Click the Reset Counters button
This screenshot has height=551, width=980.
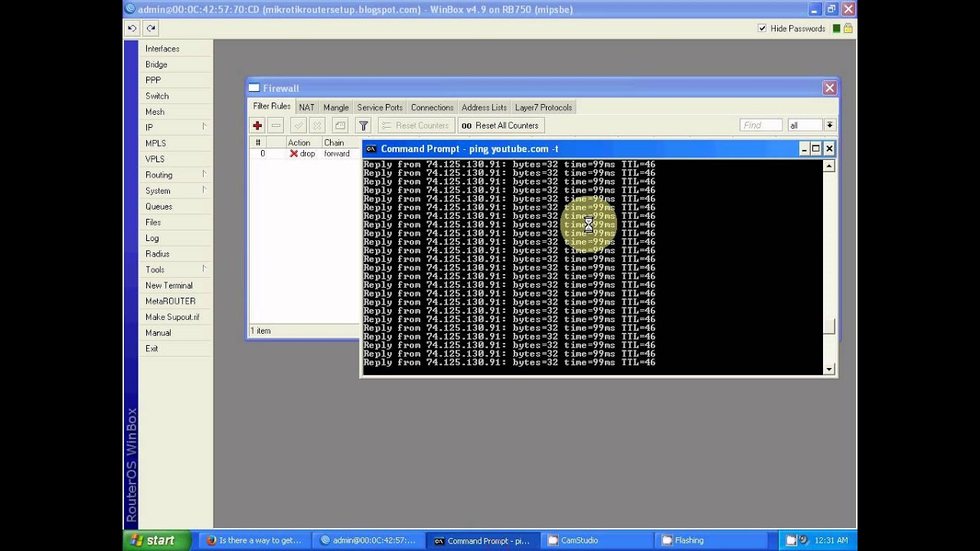pyautogui.click(x=415, y=126)
